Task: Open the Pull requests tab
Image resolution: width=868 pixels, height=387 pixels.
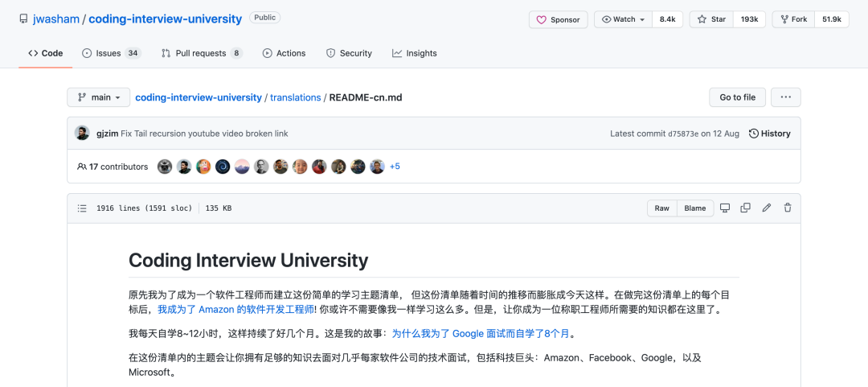Action: coord(202,53)
